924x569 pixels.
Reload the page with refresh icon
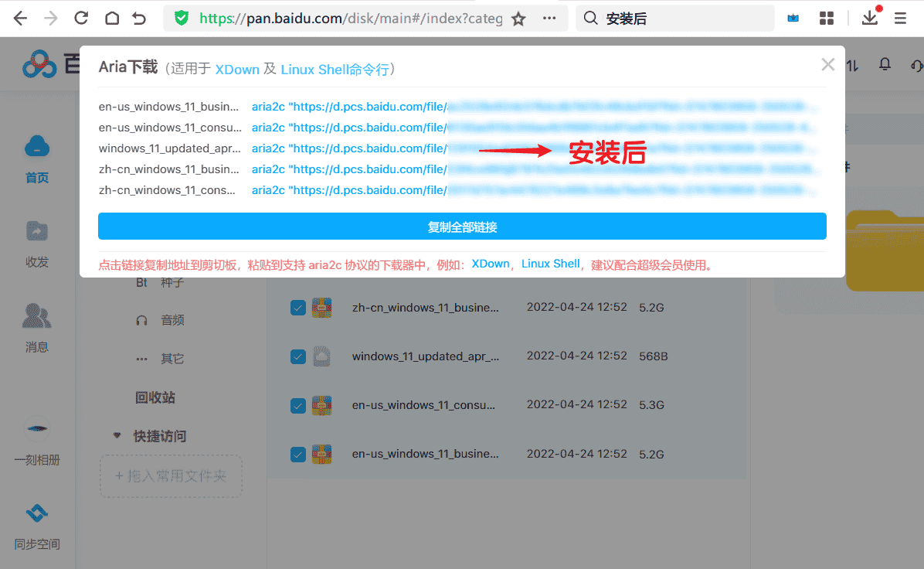click(x=81, y=19)
